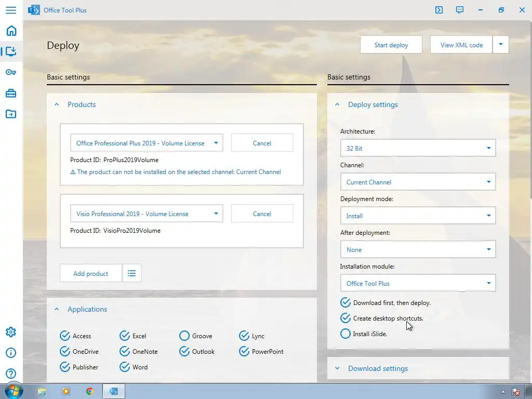Viewport: 532px width, 399px height.
Task: Collapse the Deploy settings section
Action: click(x=337, y=104)
